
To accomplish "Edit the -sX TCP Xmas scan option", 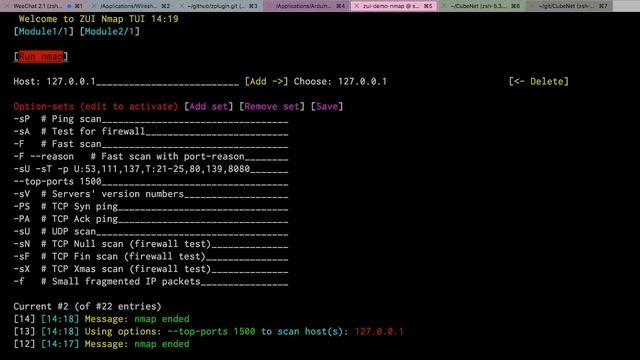I will click(151, 269).
